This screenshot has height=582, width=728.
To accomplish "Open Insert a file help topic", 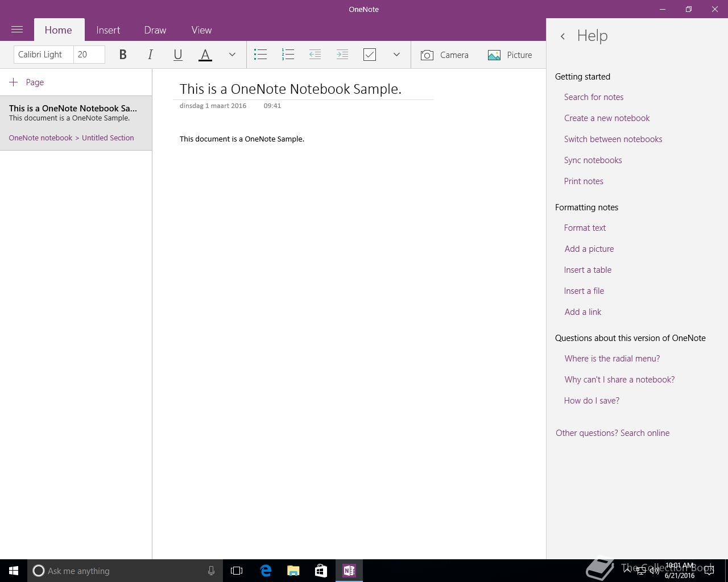I will click(x=584, y=291).
